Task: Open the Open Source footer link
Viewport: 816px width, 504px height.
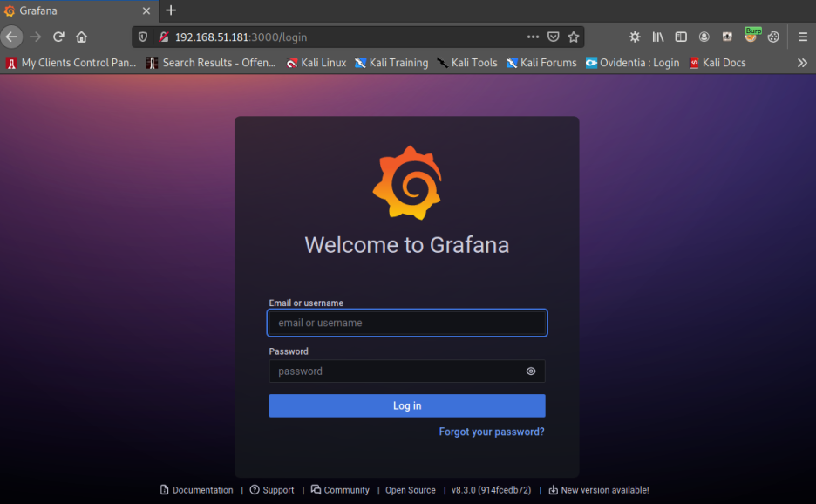Action: tap(410, 490)
